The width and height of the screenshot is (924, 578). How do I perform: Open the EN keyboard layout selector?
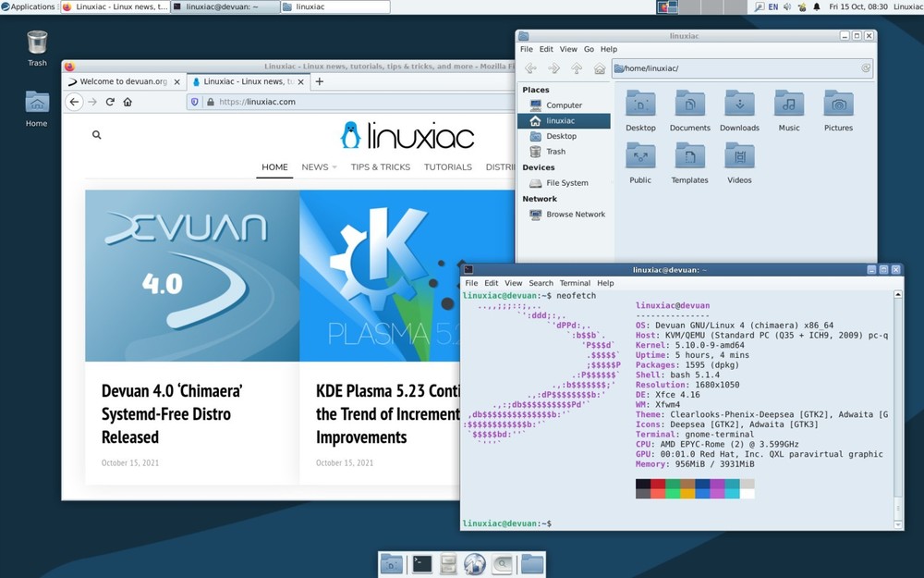coord(772,6)
